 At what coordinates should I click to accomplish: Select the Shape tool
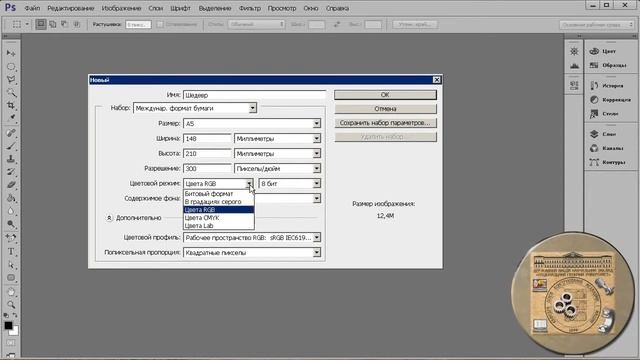(x=11, y=278)
